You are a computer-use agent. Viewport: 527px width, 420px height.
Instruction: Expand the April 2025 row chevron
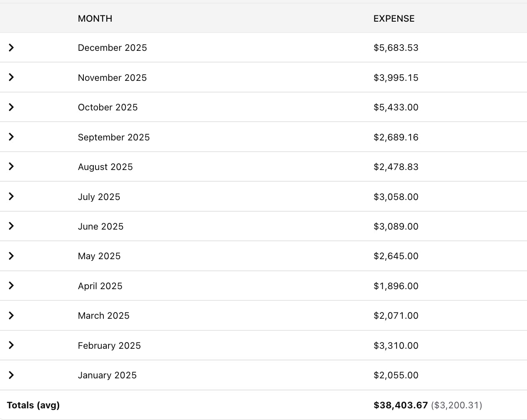point(11,285)
